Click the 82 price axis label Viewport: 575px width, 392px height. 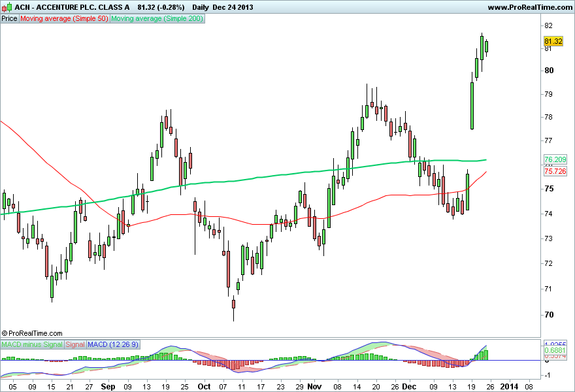(x=549, y=25)
